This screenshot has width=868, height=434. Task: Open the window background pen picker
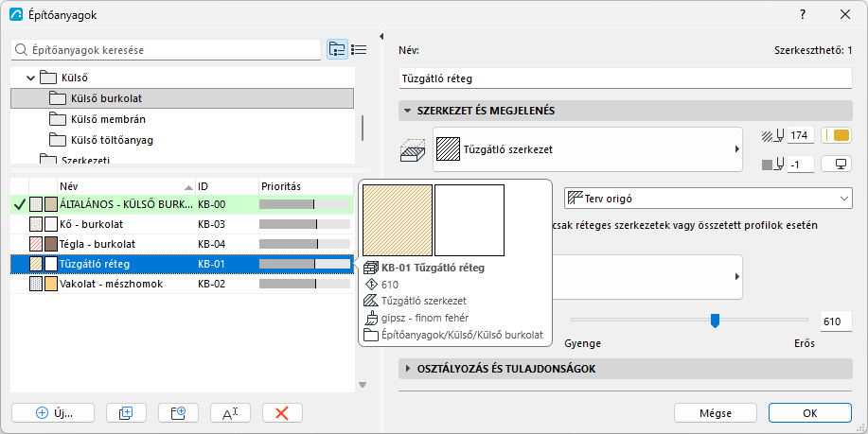(836, 165)
